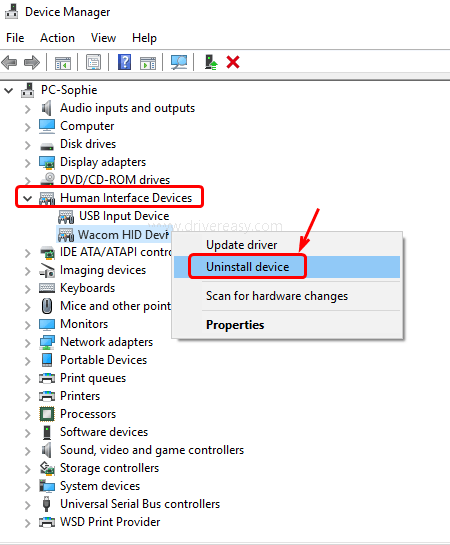Open the blue question mark Help icon
Screen dimensions: 450x545
124,62
